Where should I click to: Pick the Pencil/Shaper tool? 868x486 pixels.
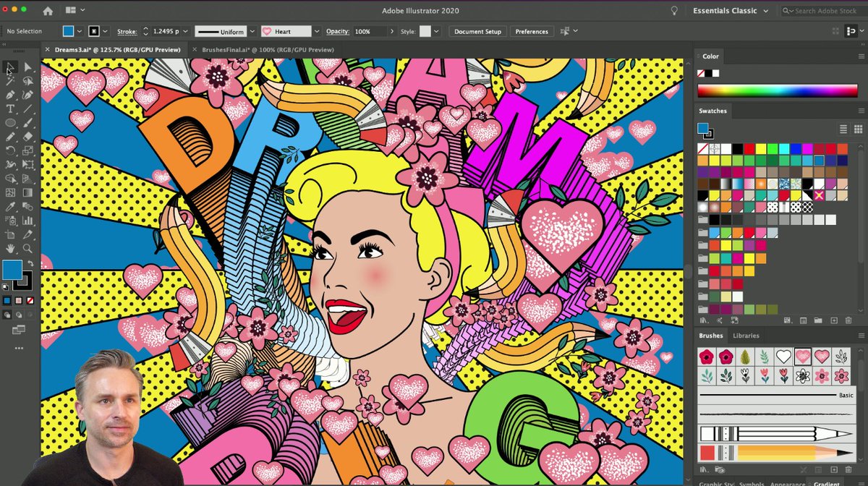[x=10, y=137]
